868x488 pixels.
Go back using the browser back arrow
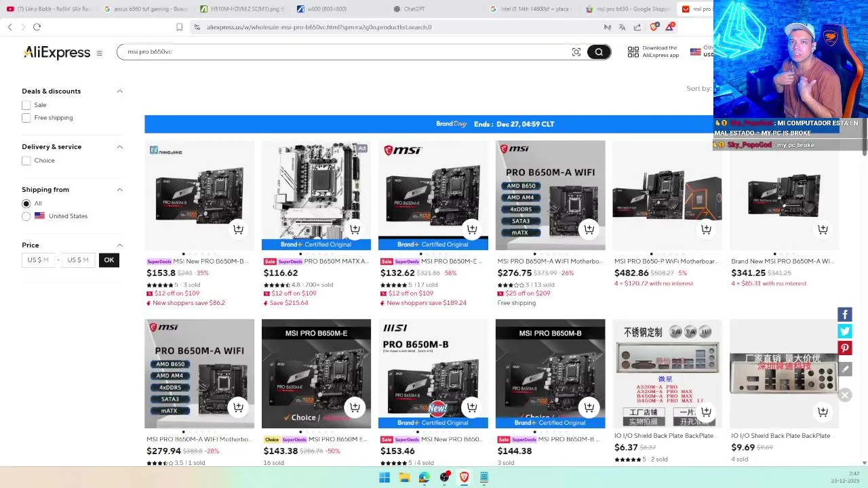9,27
